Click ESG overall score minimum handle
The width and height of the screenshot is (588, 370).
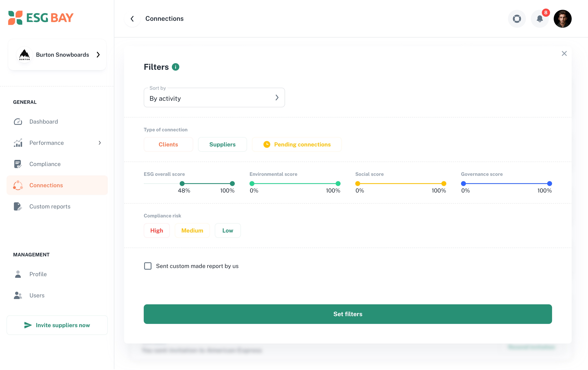click(x=182, y=184)
